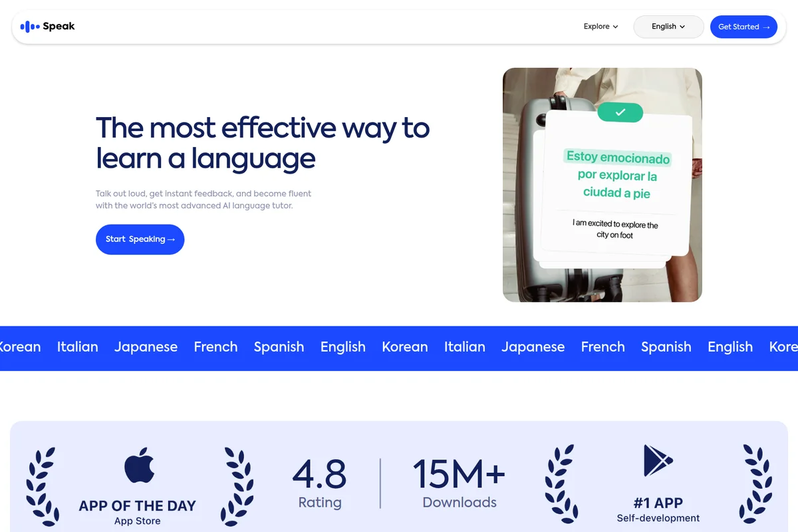Viewport: 798px width, 532px height.
Task: Expand the chevron next to Explore
Action: coord(615,27)
